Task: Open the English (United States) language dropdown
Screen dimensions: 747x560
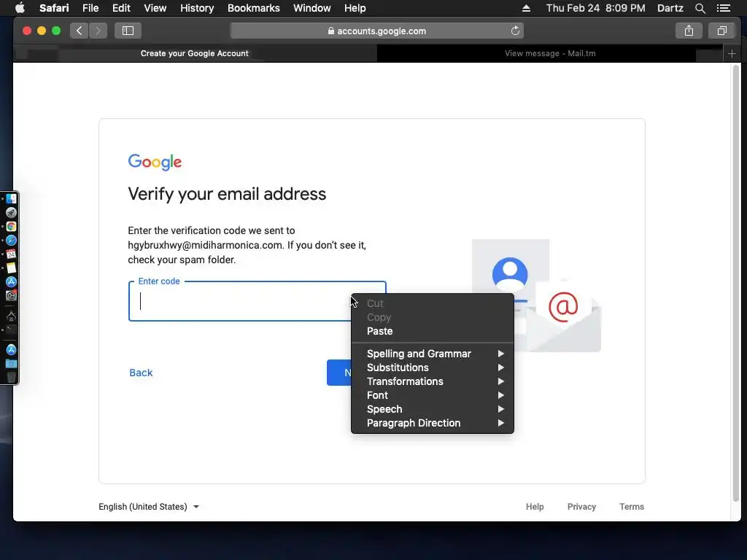Action: pos(149,507)
